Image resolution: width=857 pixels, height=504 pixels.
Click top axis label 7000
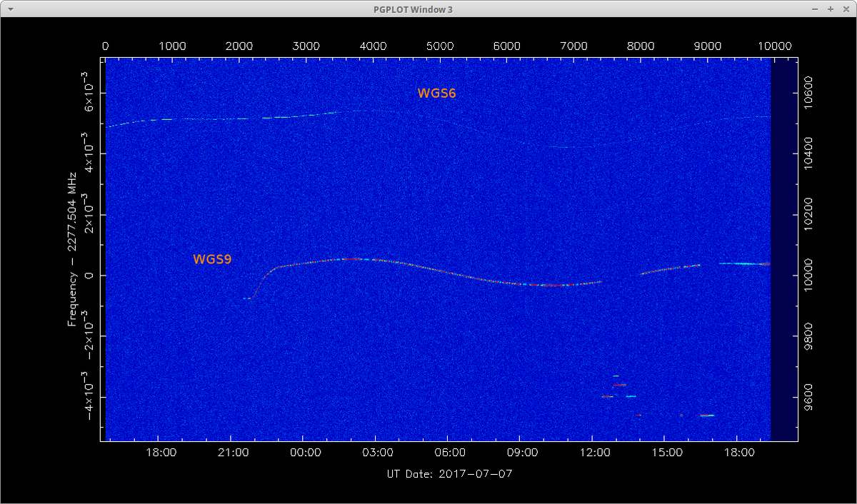[x=573, y=46]
